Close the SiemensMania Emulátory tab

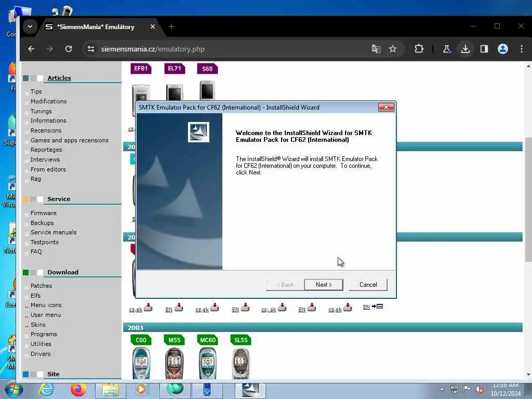153,26
